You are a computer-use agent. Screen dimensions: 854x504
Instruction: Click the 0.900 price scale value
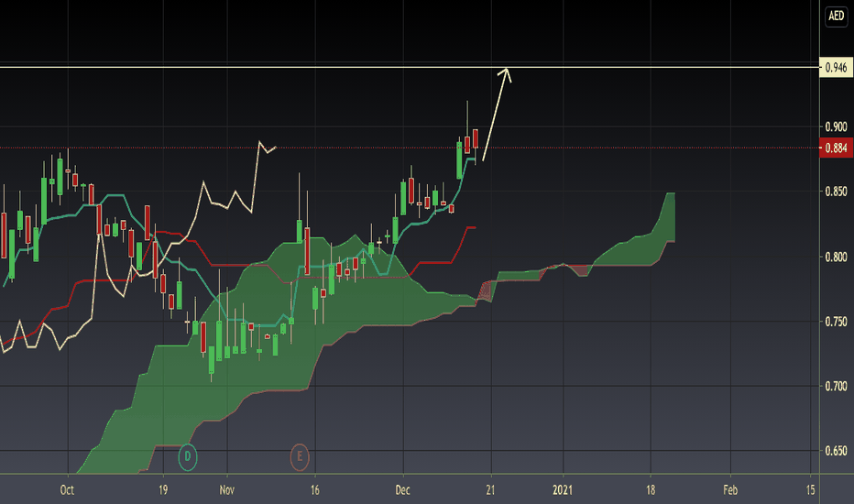[x=836, y=127]
